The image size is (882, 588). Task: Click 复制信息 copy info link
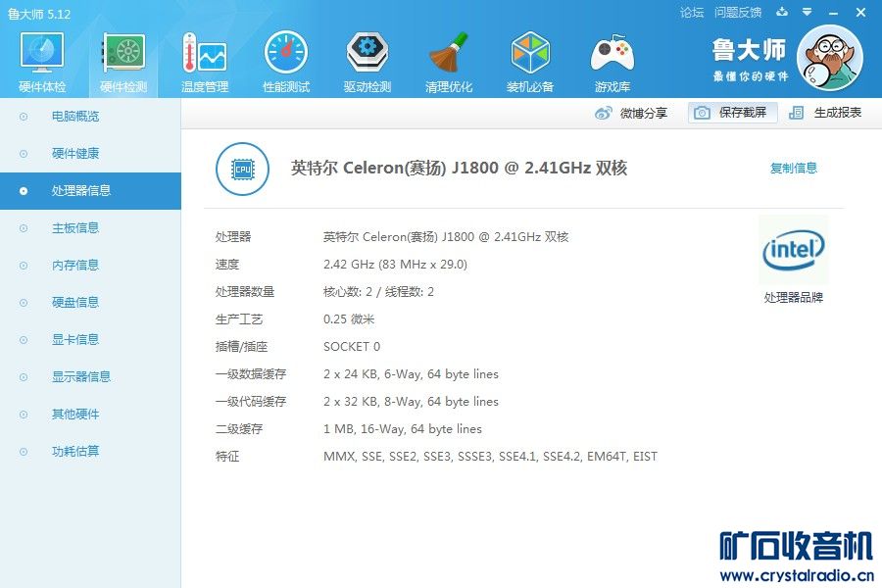point(793,169)
